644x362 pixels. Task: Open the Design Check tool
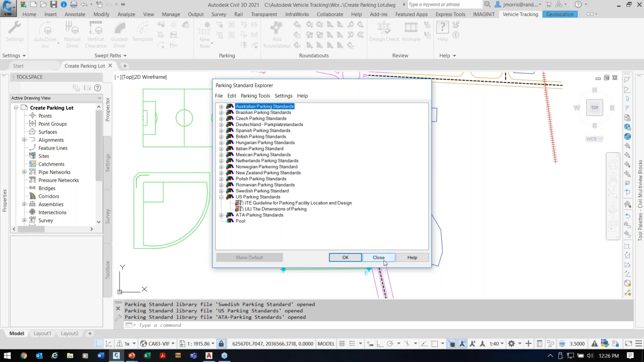tap(384, 32)
